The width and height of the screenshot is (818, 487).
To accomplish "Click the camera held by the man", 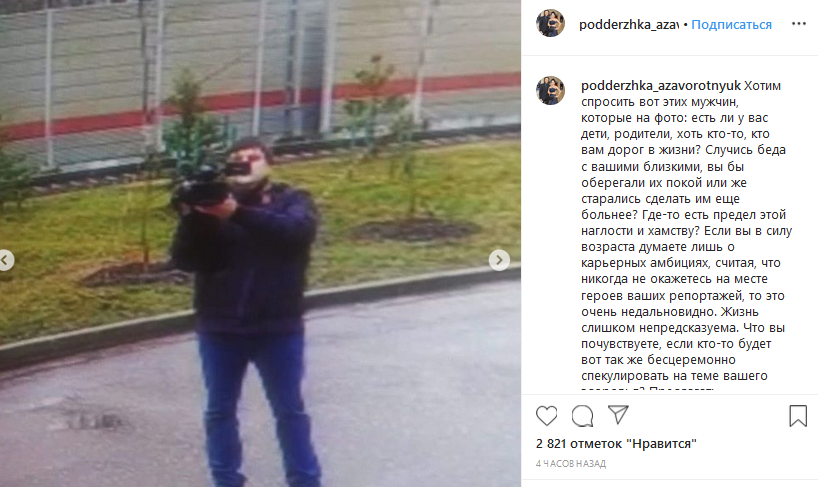I will click(206, 185).
